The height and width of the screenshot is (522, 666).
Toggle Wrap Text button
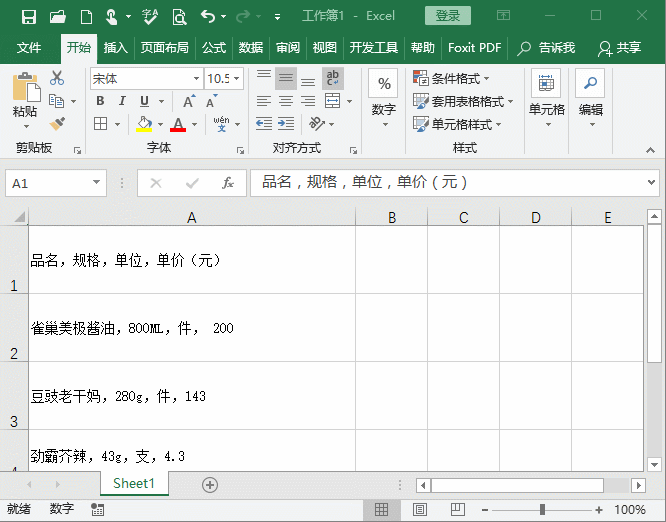click(x=333, y=78)
